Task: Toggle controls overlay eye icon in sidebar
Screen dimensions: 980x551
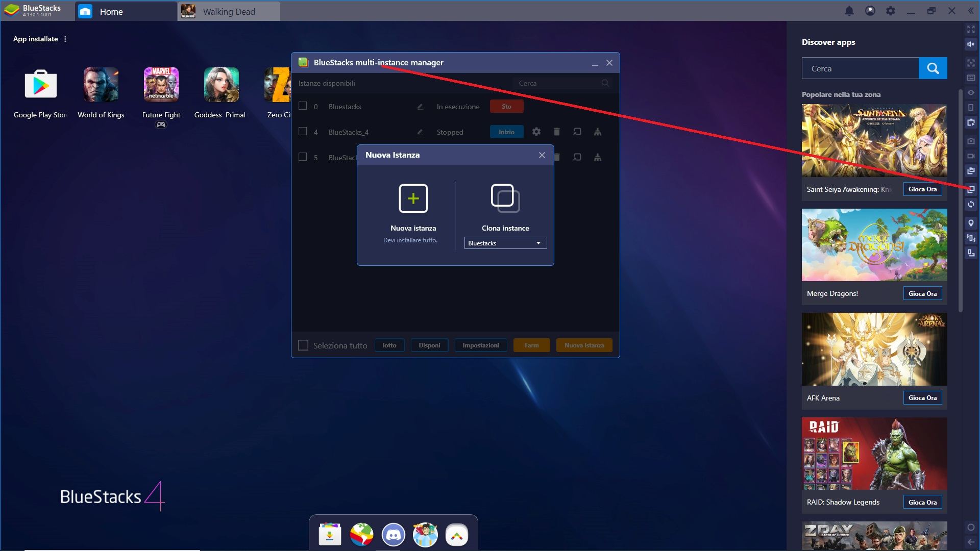Action: point(971,93)
